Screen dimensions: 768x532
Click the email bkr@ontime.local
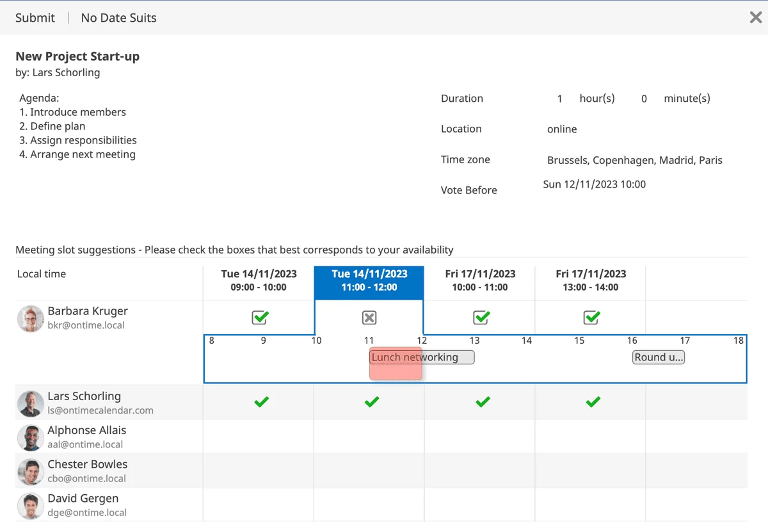(x=86, y=325)
